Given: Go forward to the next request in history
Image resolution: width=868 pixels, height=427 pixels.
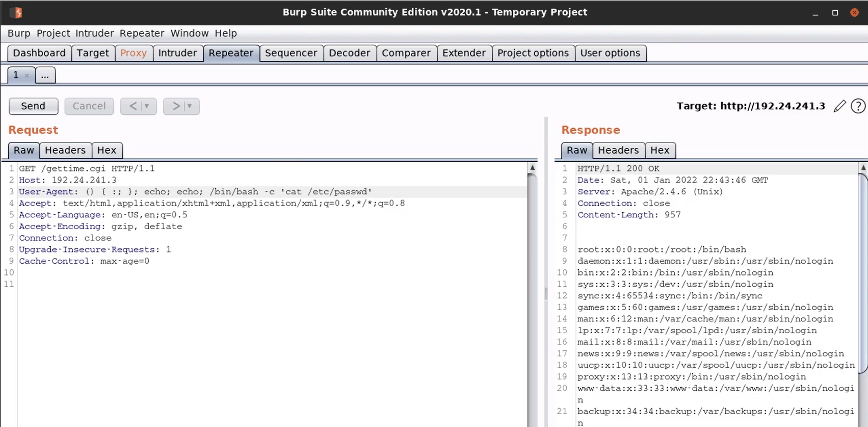Looking at the screenshot, I should (x=176, y=106).
